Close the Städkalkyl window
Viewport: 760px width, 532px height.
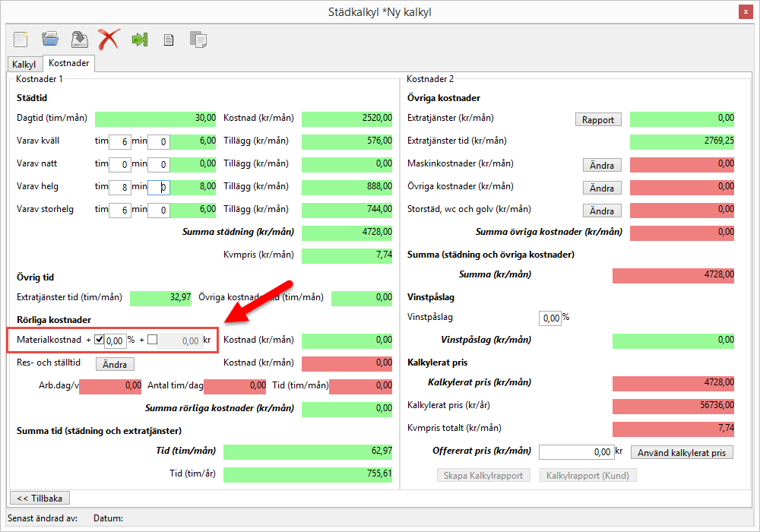(x=746, y=11)
